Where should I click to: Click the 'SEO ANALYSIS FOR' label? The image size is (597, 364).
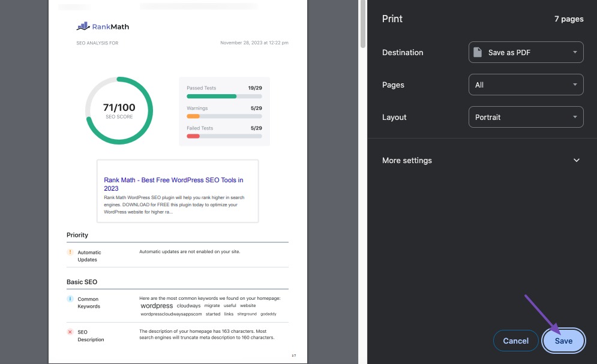point(97,43)
